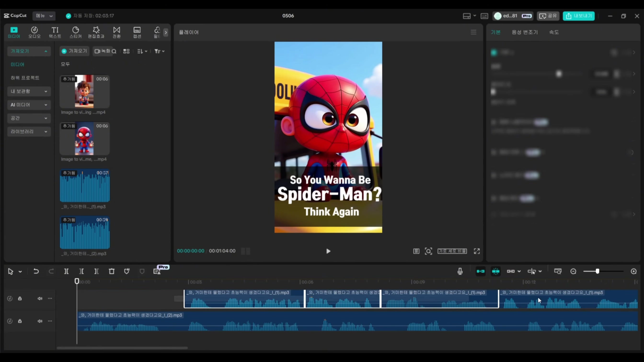Viewport: 644px width, 362px height.
Task: Open the 메뉴 dropdown menu
Action: click(x=44, y=16)
